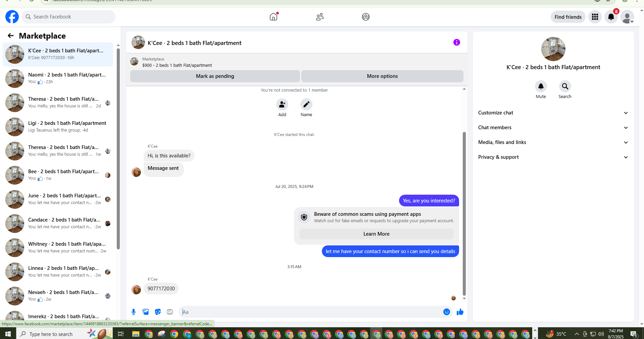Go back using the Marketplace back arrow
The height and width of the screenshot is (339, 644).
coord(11,36)
